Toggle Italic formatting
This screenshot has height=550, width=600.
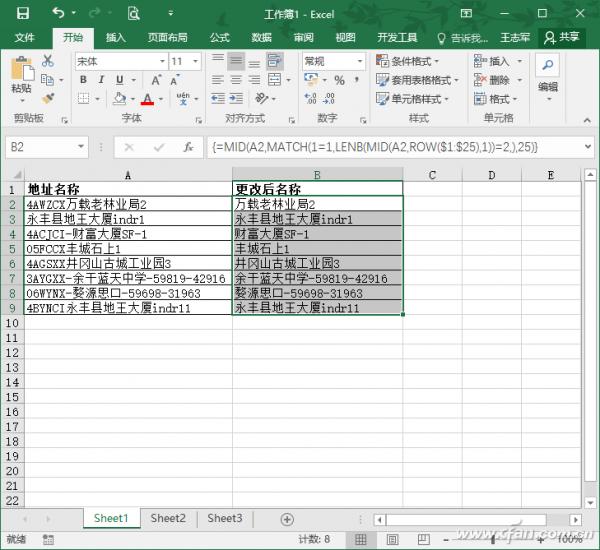pyautogui.click(x=101, y=80)
